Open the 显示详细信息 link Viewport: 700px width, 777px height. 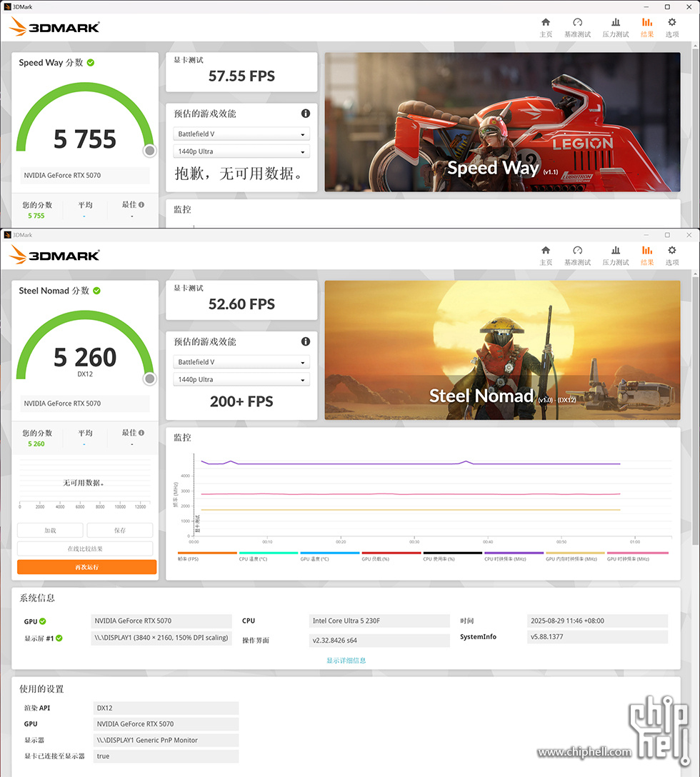tap(346, 660)
